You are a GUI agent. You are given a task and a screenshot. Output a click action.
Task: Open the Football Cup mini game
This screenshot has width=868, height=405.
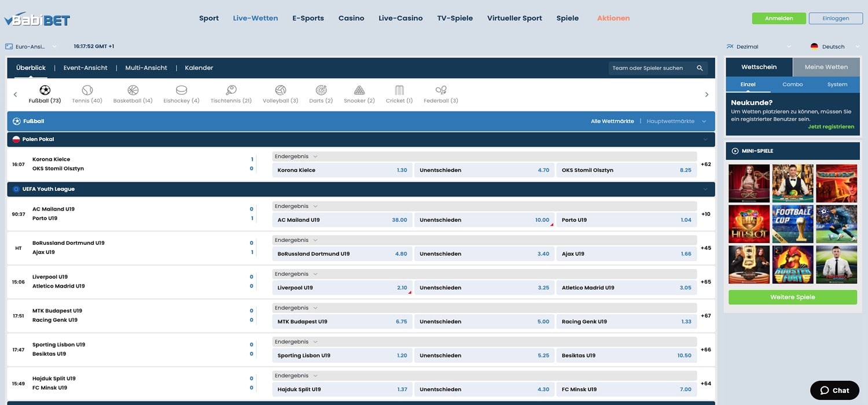[x=793, y=224]
